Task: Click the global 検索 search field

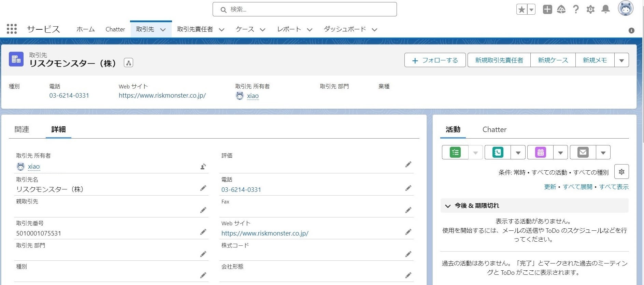Action: pyautogui.click(x=304, y=10)
